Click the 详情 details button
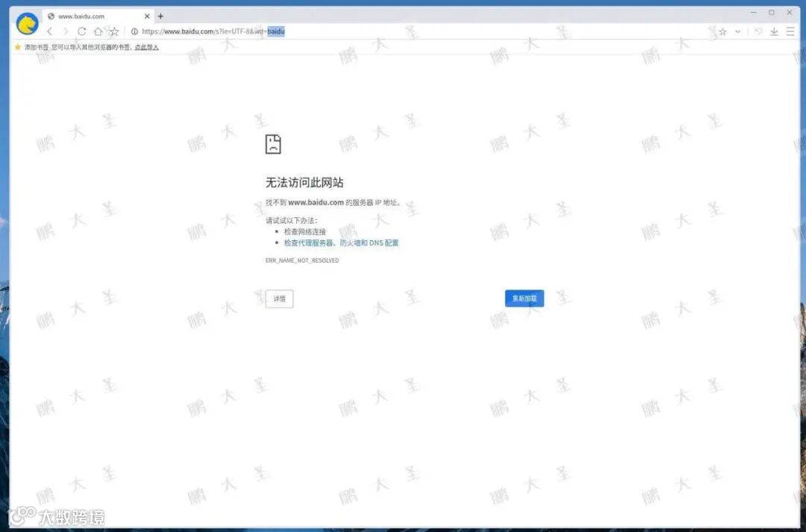The height and width of the screenshot is (532, 806). coord(279,299)
